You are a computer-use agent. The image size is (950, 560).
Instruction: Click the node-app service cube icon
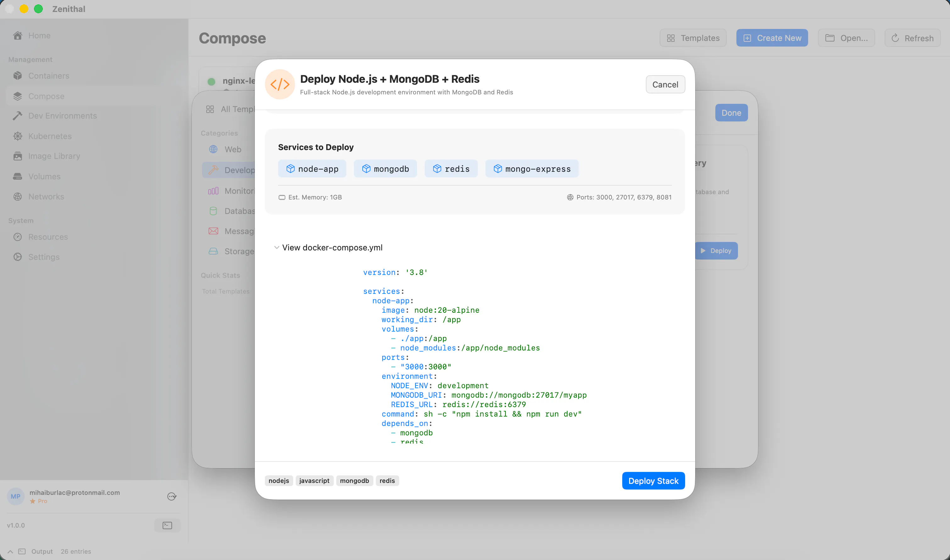[x=290, y=169]
